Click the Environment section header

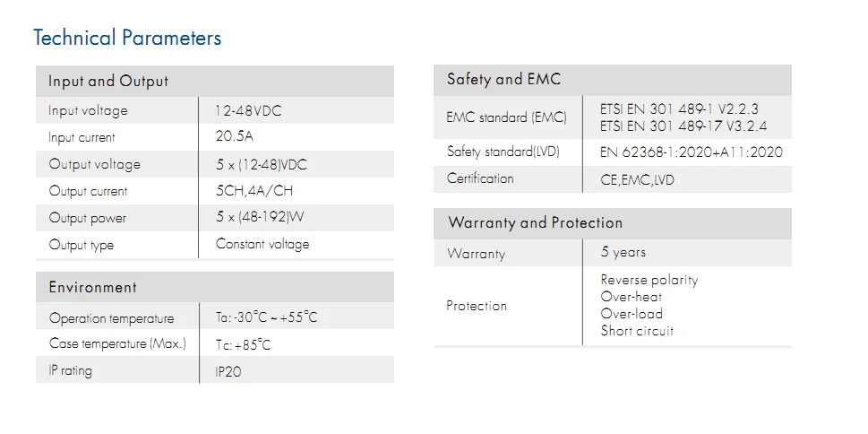[92, 288]
